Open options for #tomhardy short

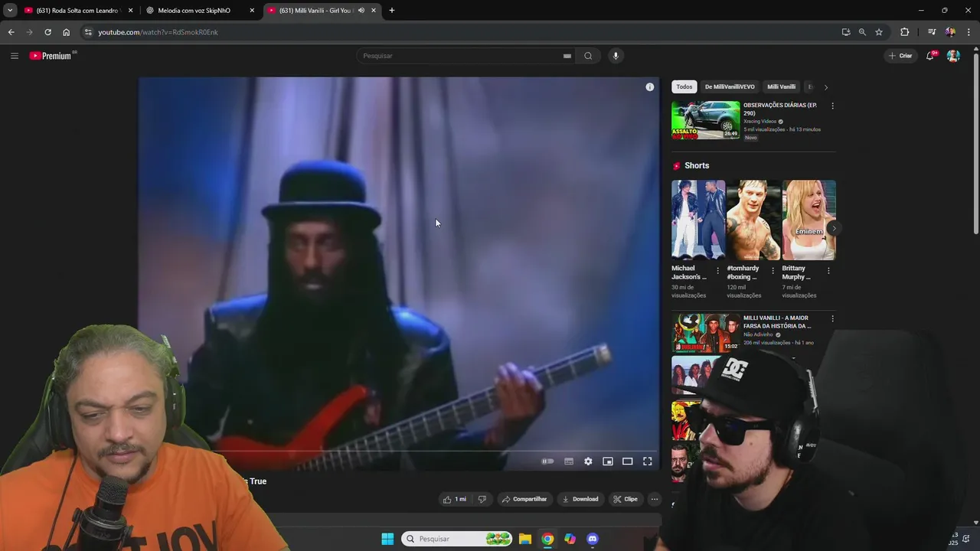click(773, 271)
